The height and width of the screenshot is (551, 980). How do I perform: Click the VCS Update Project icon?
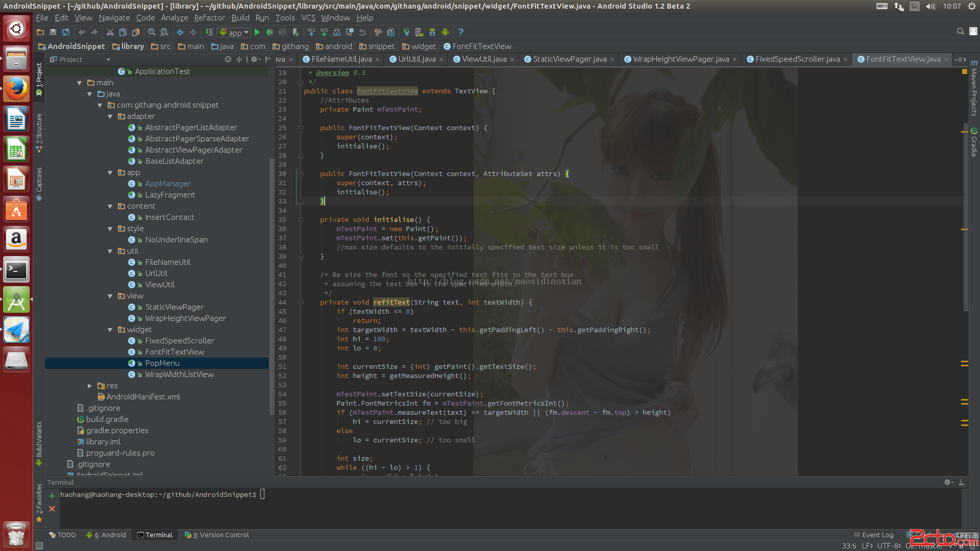point(311,32)
